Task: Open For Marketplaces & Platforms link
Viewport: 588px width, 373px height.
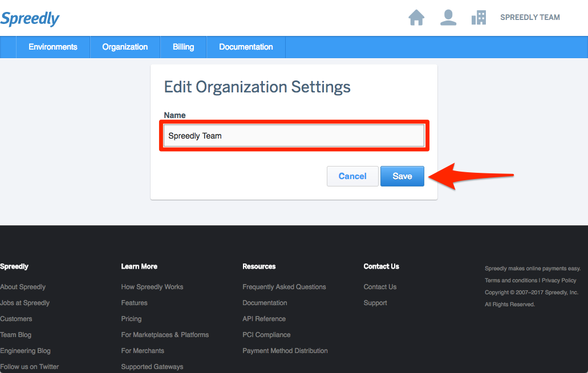Action: [x=165, y=335]
